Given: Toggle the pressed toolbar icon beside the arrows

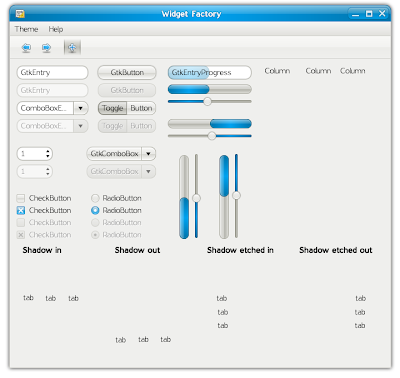Looking at the screenshot, I should coord(72,48).
